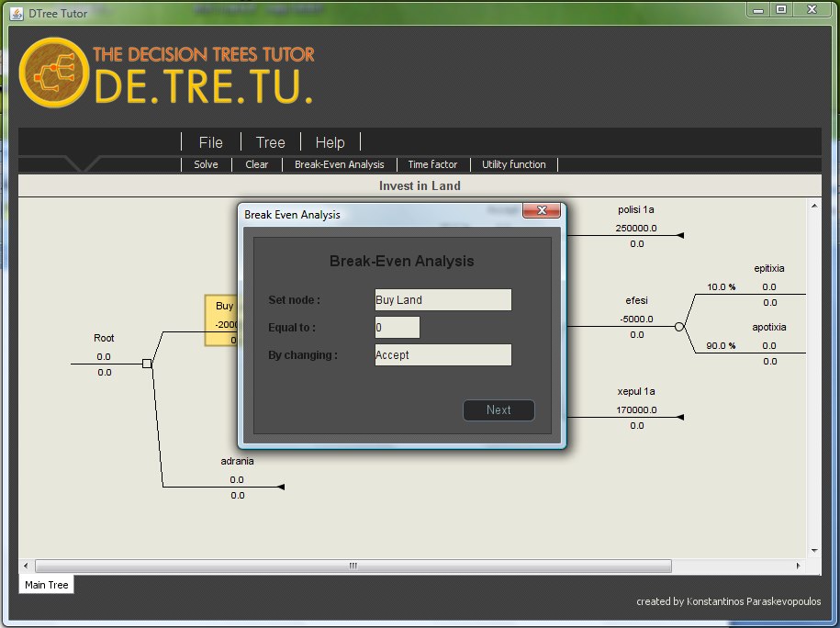Screen dimensions: 840x628
Task: Select the efesi circle chance node
Action: [x=679, y=327]
